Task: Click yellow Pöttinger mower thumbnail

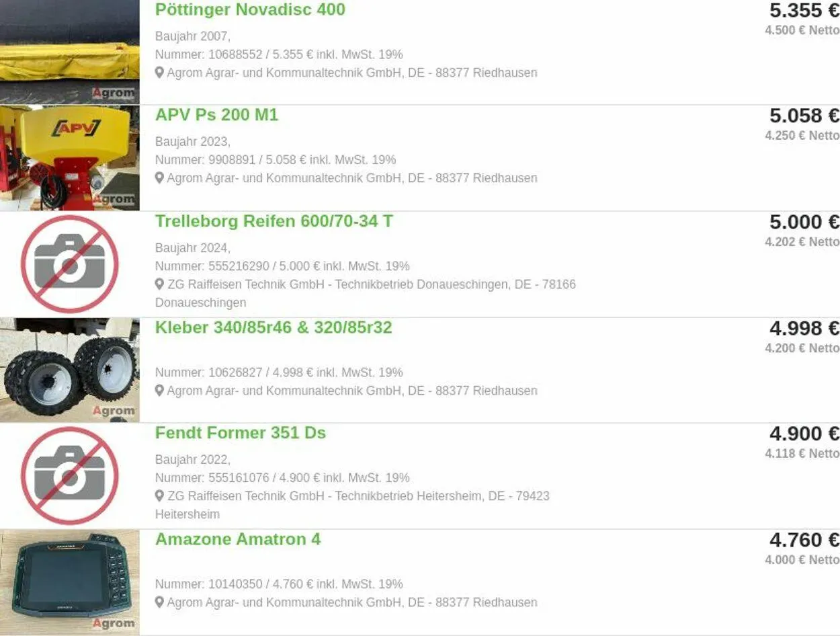Action: click(x=70, y=52)
